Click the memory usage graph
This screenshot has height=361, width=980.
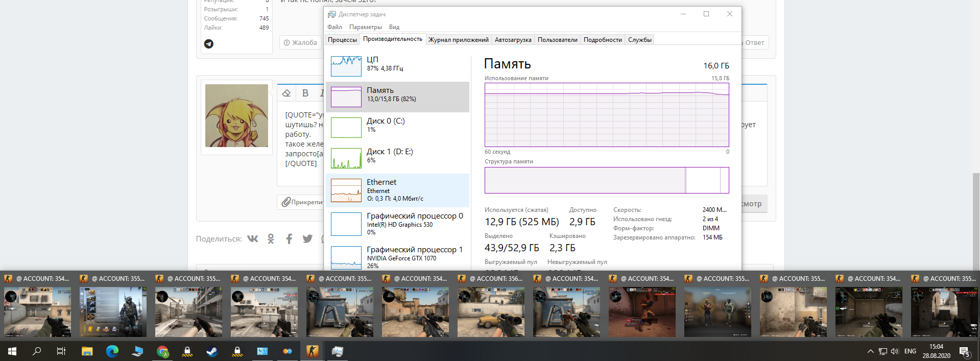click(607, 115)
